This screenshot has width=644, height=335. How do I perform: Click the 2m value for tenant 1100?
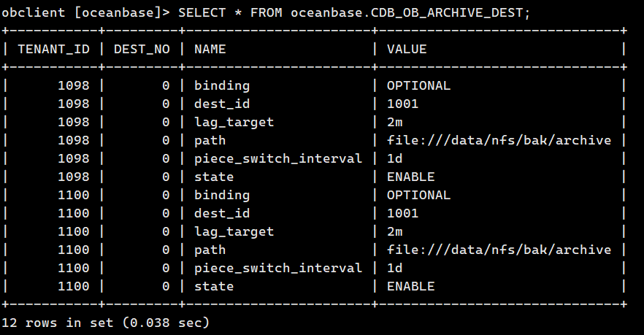pos(395,231)
